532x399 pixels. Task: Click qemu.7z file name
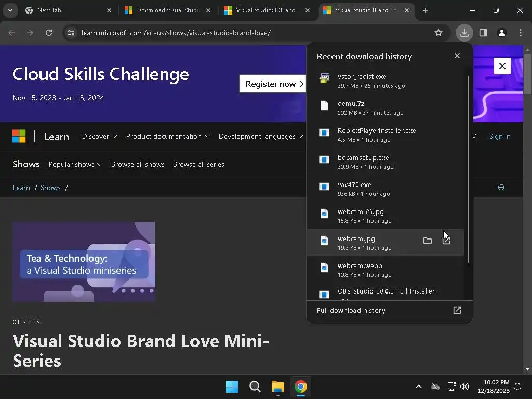pyautogui.click(x=351, y=104)
